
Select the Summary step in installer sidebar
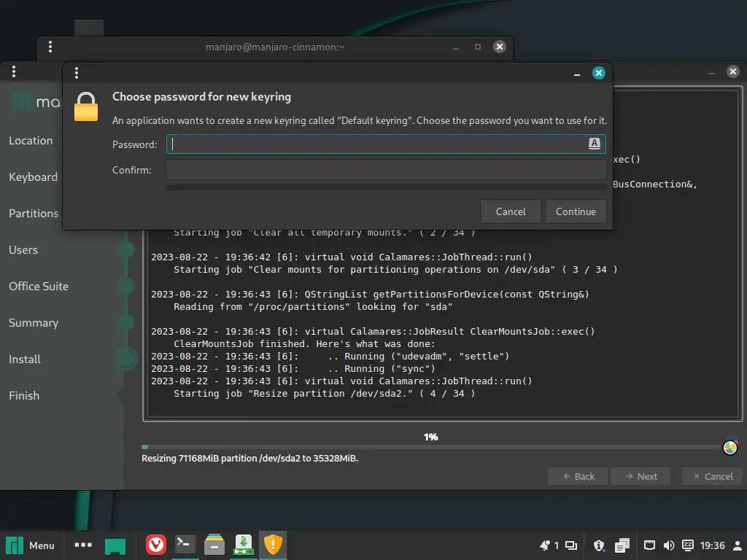(34, 323)
